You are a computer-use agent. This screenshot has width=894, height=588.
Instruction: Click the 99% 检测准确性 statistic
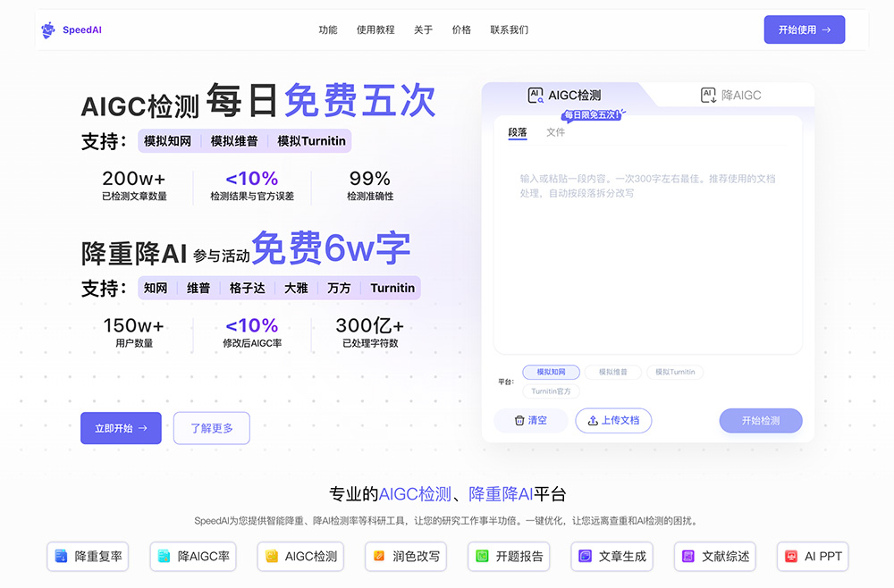pos(370,186)
